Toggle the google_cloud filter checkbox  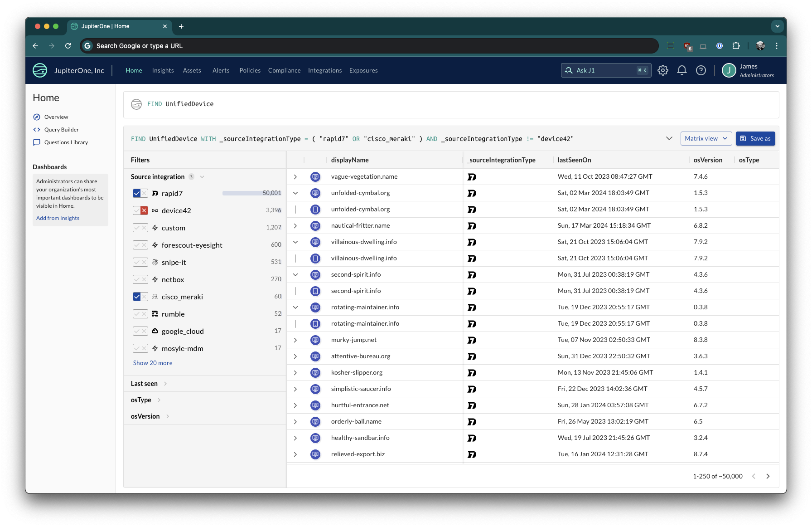tap(140, 331)
